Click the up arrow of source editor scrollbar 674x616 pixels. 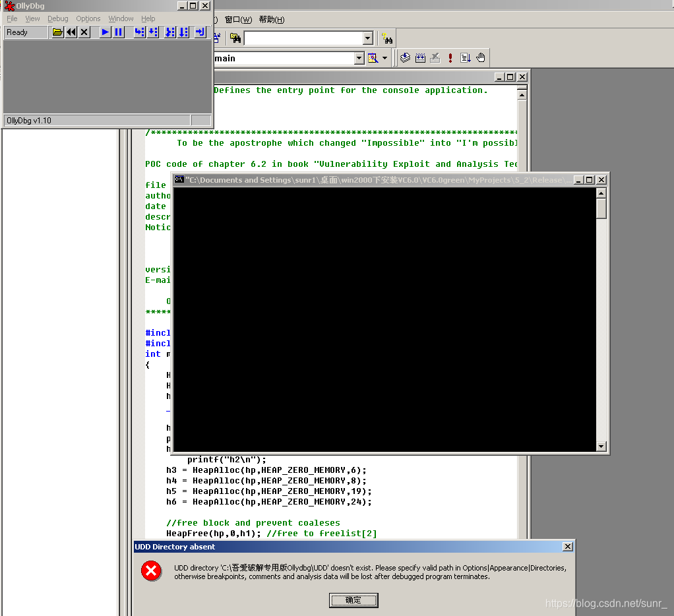522,94
